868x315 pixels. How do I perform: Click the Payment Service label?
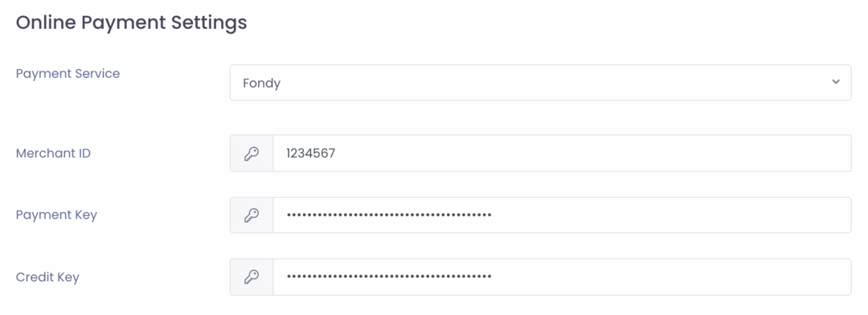pyautogui.click(x=68, y=74)
